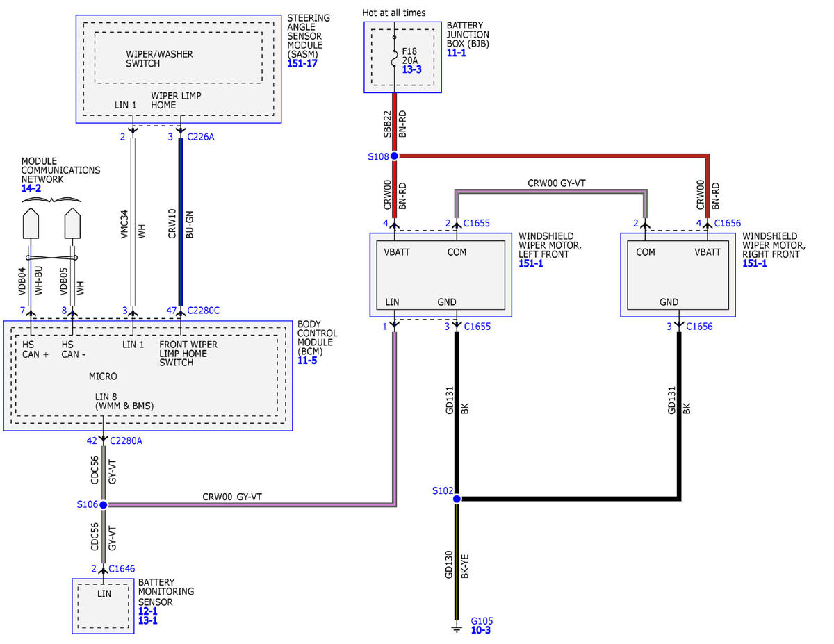Open the 10-3 ground G105 reference link
Image resolution: width=834 pixels, height=644 pixels.
(481, 630)
